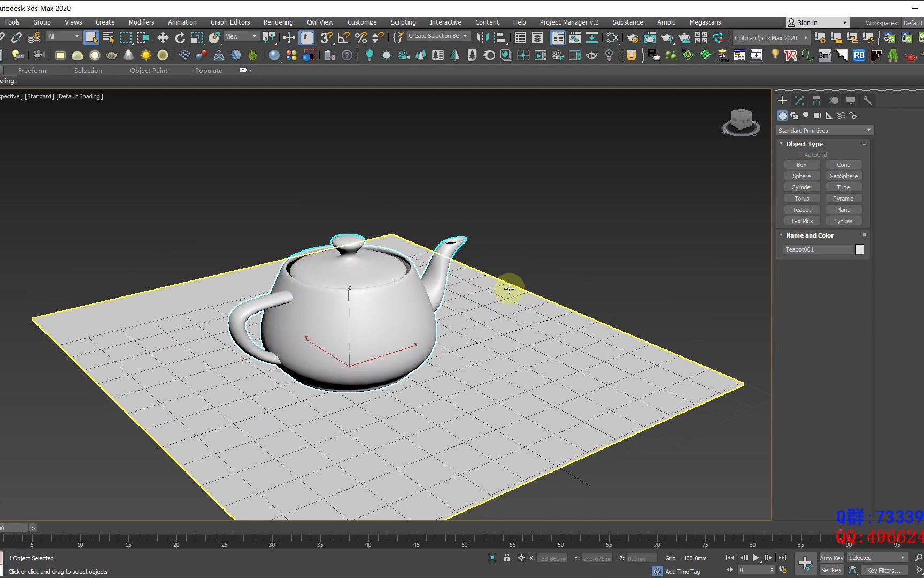Open the selection filter All dropdown
The width and height of the screenshot is (924, 578).
(63, 36)
